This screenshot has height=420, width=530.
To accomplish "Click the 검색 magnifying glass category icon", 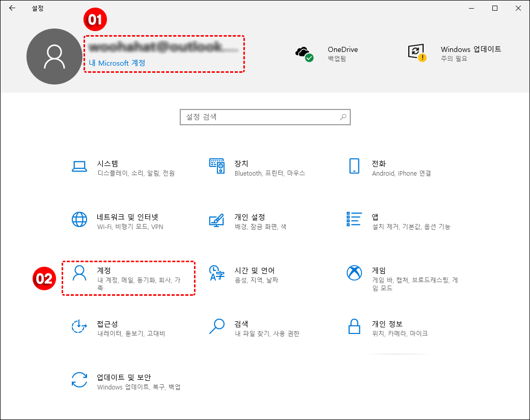I will click(x=217, y=326).
